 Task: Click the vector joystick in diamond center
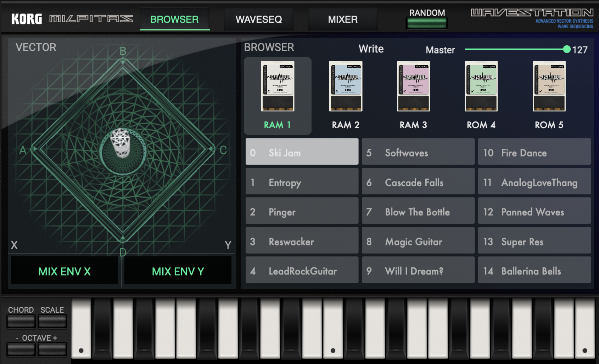pyautogui.click(x=121, y=143)
